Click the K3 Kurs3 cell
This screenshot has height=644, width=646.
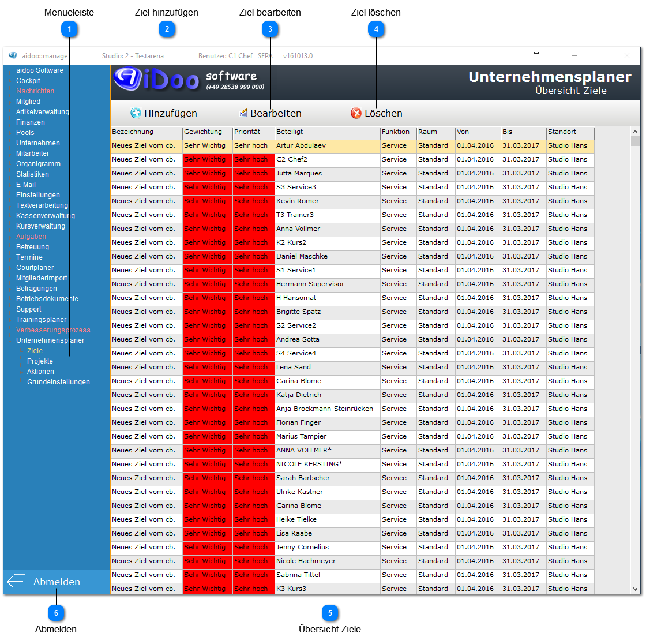tap(328, 589)
